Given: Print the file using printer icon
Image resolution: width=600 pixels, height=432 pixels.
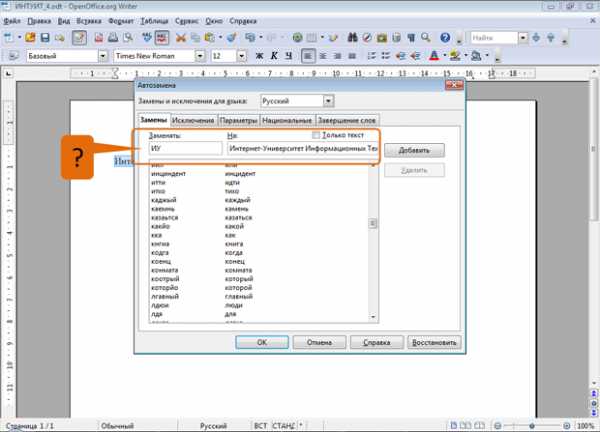Looking at the screenshot, I should [113, 37].
